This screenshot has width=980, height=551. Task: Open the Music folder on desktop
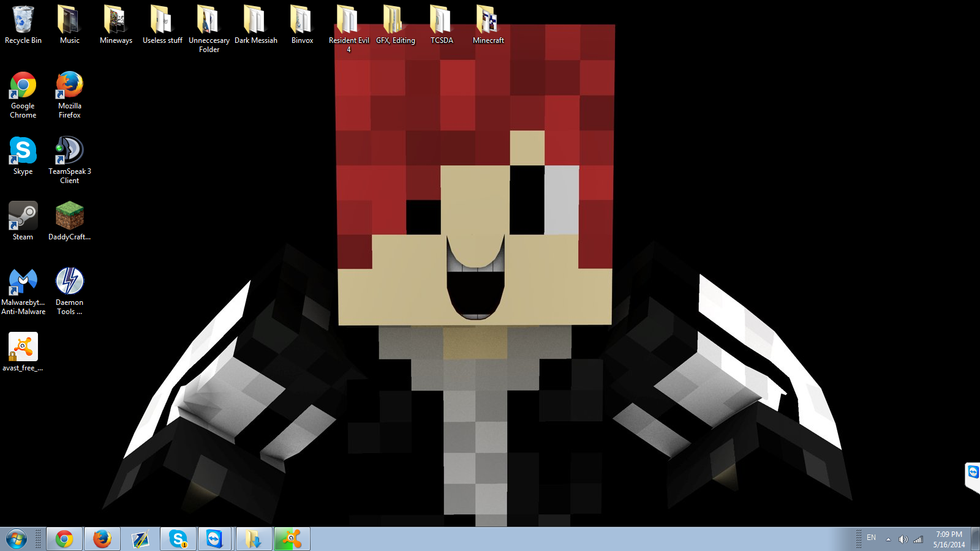(70, 24)
